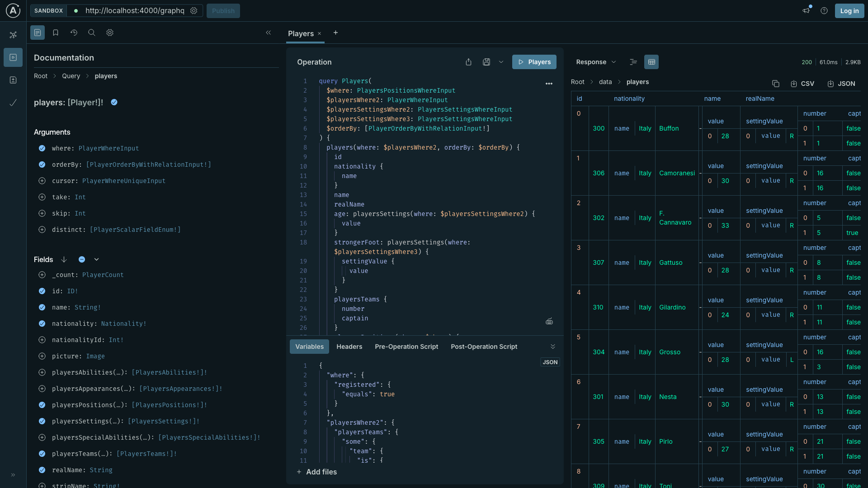Open the bookmarks icon in documentation toolbar
Image resolution: width=868 pixels, height=488 pixels.
click(56, 33)
